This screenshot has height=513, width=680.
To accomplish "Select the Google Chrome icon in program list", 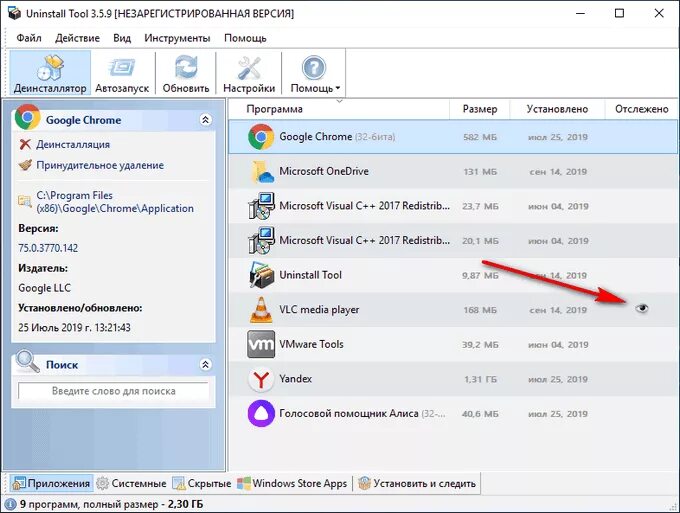I will click(261, 137).
